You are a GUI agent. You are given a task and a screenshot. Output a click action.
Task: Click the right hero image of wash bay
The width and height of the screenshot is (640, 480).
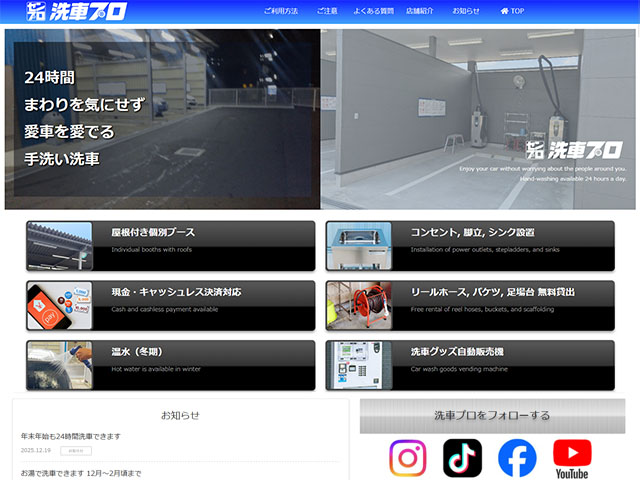pyautogui.click(x=478, y=118)
